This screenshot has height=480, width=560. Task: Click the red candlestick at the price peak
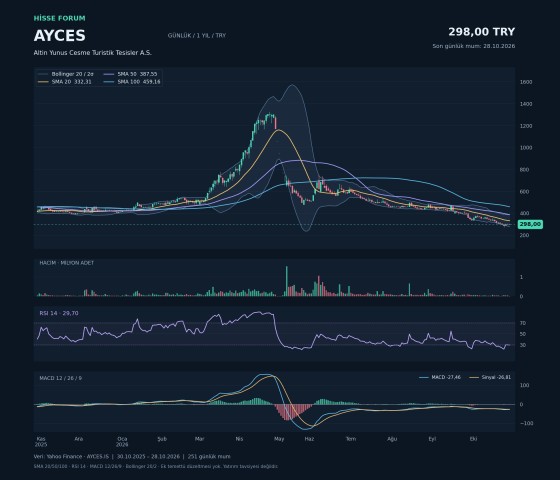pyautogui.click(x=275, y=123)
